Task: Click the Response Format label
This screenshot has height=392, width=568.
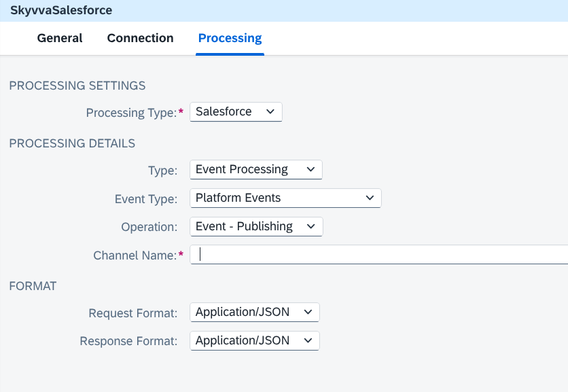Action: tap(128, 341)
